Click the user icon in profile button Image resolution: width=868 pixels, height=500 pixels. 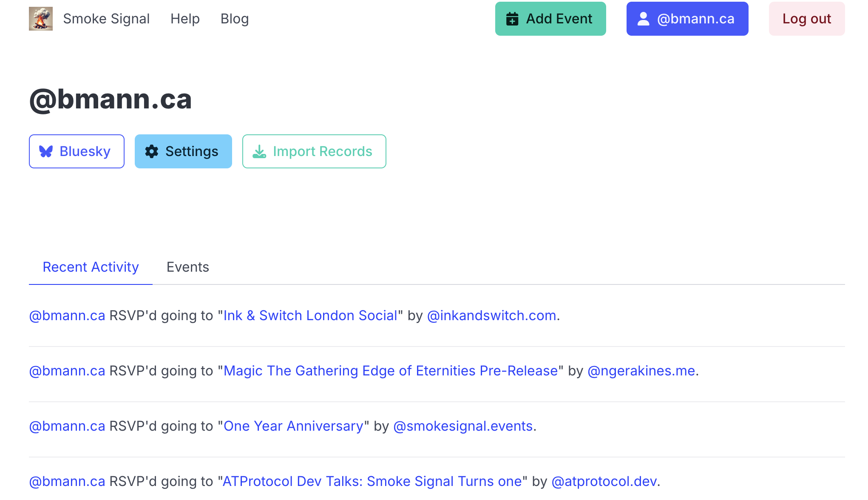pyautogui.click(x=644, y=19)
